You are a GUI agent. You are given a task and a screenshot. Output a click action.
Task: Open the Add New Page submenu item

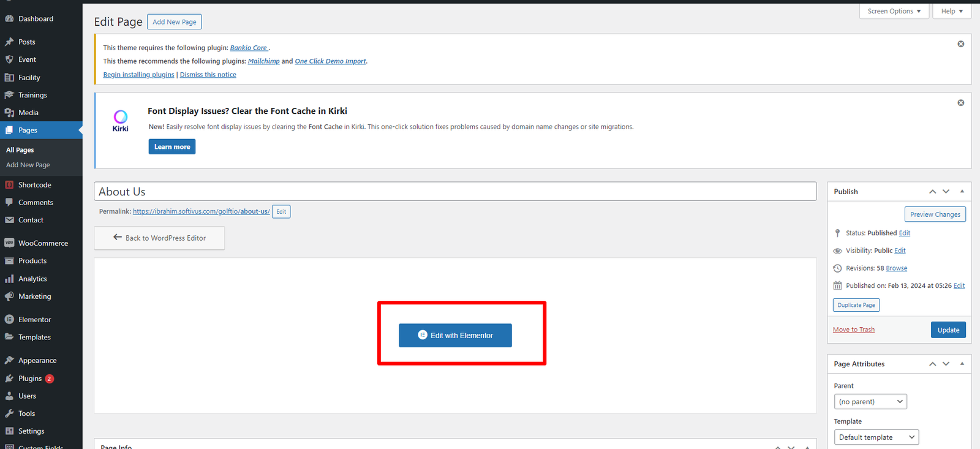[28, 165]
